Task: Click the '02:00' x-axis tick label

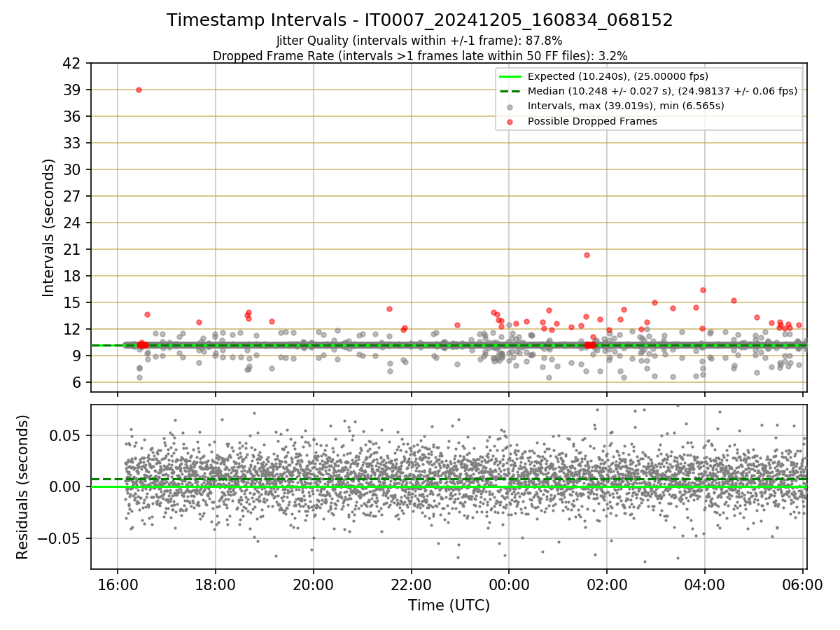Action: click(x=607, y=584)
